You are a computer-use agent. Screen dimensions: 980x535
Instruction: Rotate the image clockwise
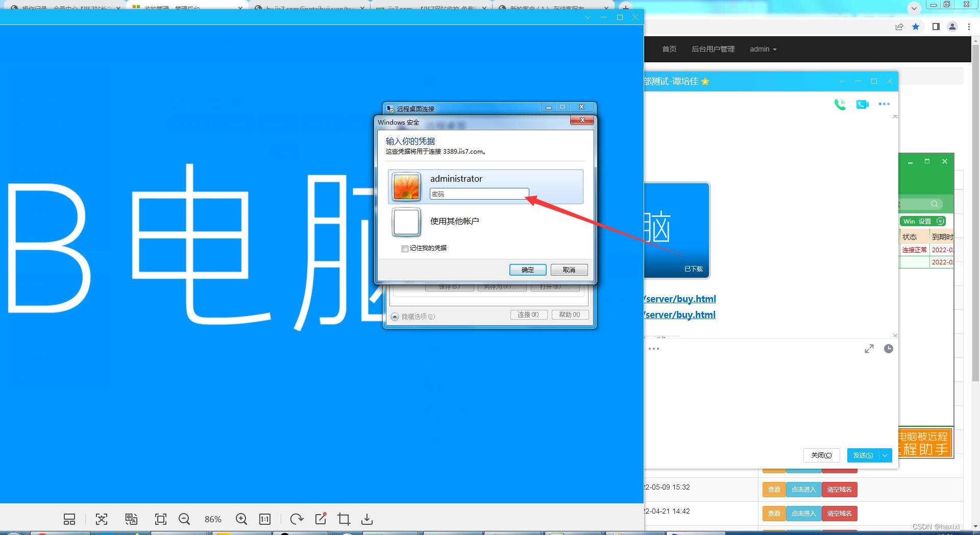(x=297, y=519)
